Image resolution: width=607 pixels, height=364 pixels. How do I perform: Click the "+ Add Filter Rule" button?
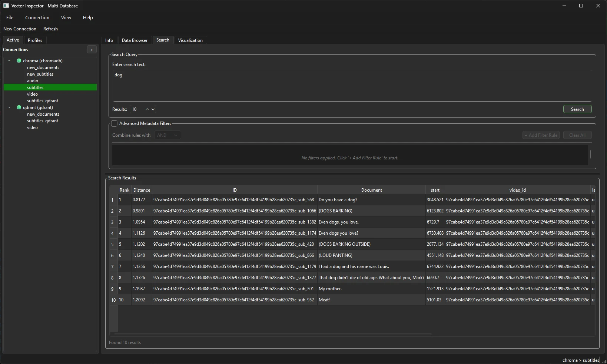pos(541,135)
